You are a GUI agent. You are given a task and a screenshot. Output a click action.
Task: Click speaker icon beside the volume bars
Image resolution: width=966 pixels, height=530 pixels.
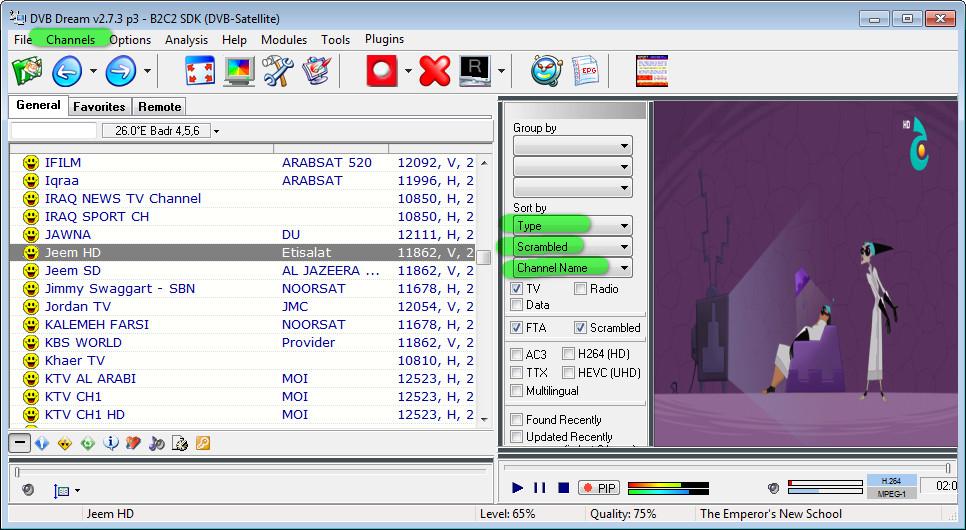click(774, 487)
